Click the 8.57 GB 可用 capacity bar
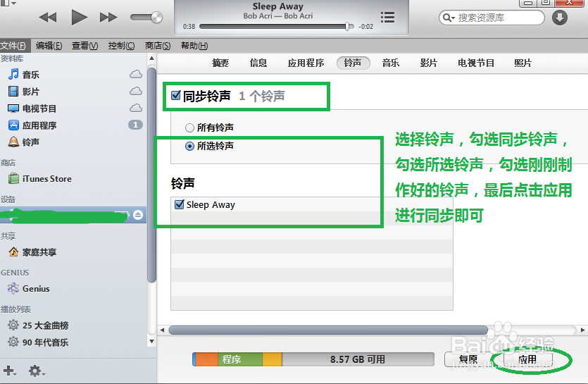588x384 pixels. pyautogui.click(x=358, y=359)
